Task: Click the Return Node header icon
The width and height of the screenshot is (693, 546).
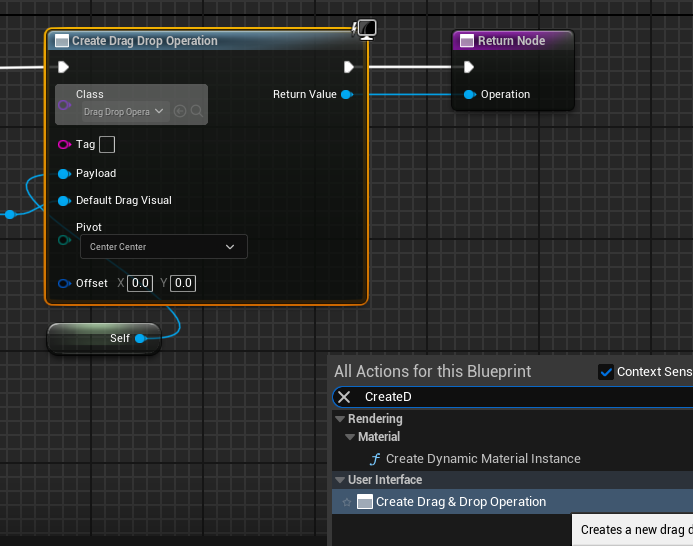Action: click(467, 41)
